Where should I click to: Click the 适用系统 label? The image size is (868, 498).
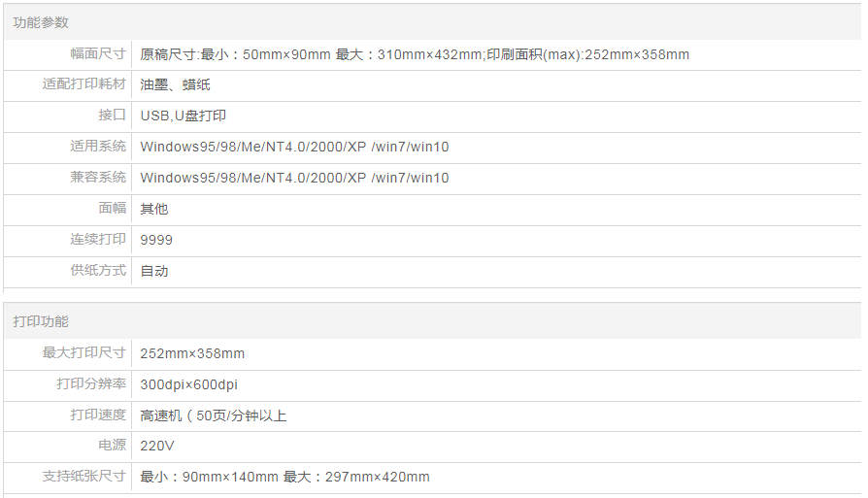click(98, 147)
